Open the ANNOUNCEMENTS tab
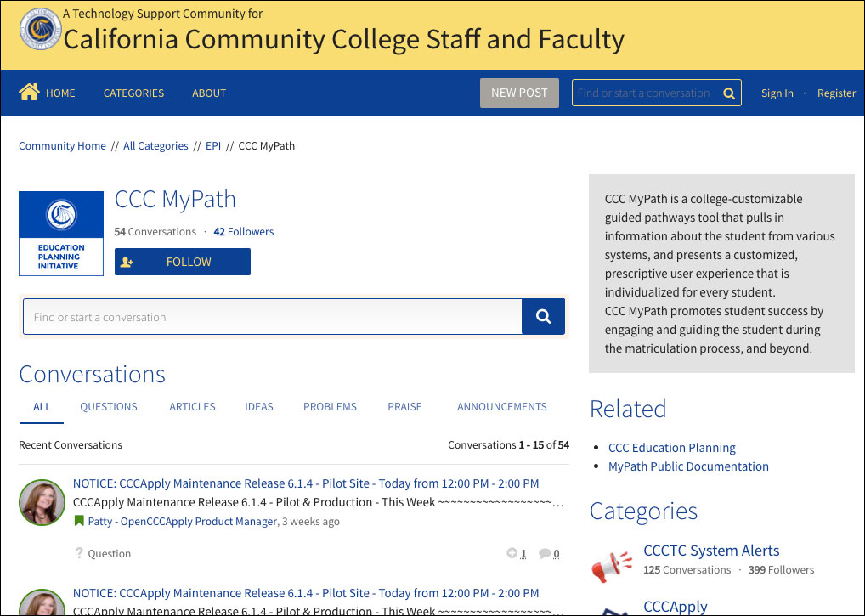This screenshot has width=865, height=616. point(501,407)
